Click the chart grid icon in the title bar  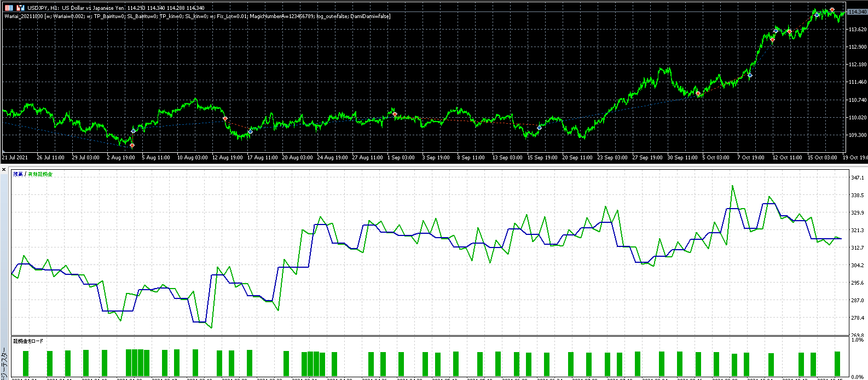click(9, 8)
